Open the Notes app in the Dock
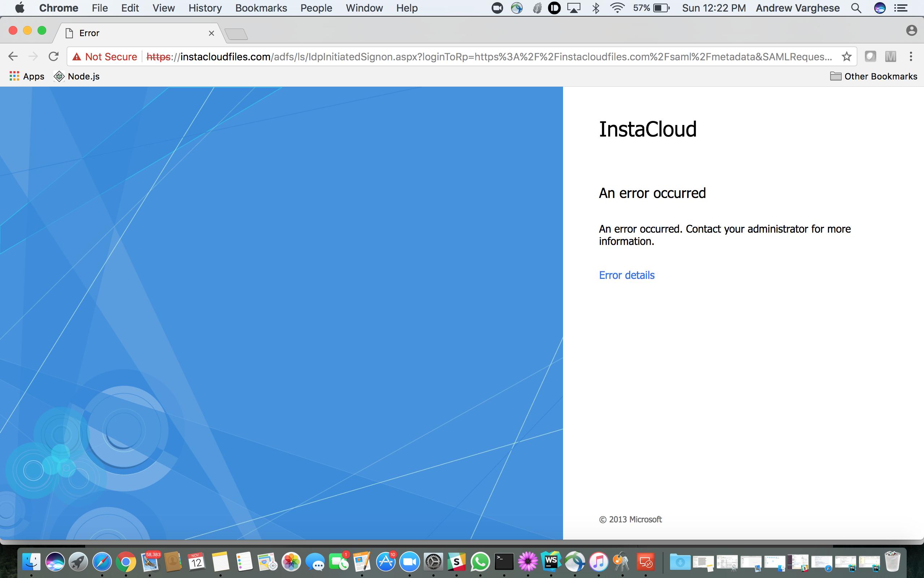924x578 pixels. pyautogui.click(x=220, y=562)
